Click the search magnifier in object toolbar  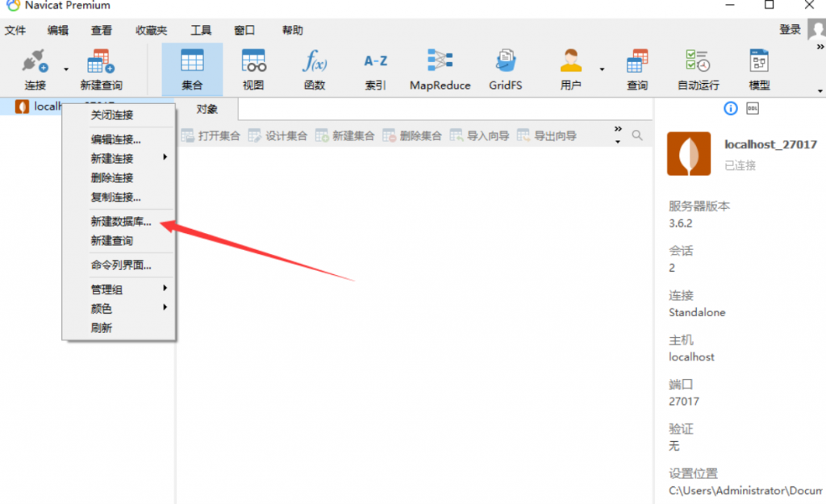637,135
